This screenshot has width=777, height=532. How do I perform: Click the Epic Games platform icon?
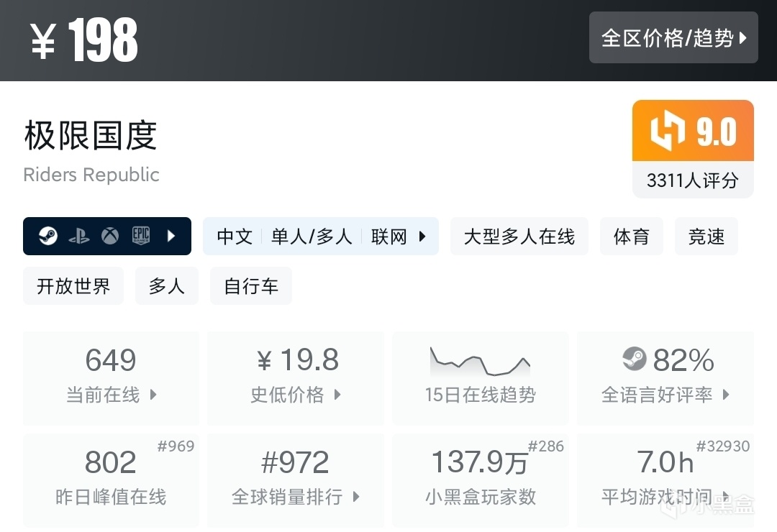click(x=141, y=236)
